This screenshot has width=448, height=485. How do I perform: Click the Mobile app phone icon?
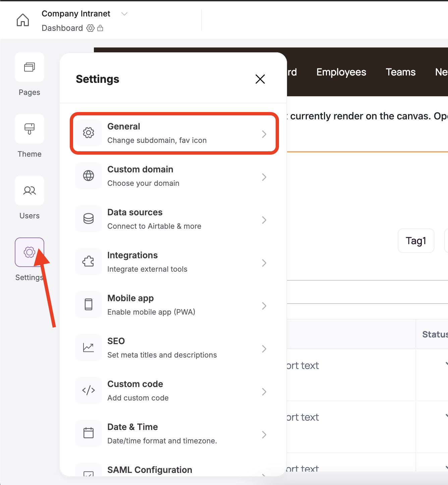click(x=89, y=305)
